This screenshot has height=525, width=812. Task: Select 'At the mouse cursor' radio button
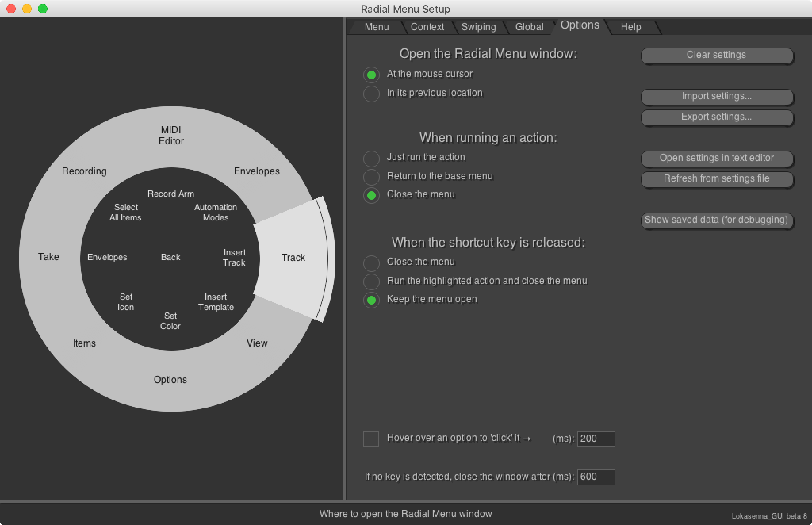[372, 73]
